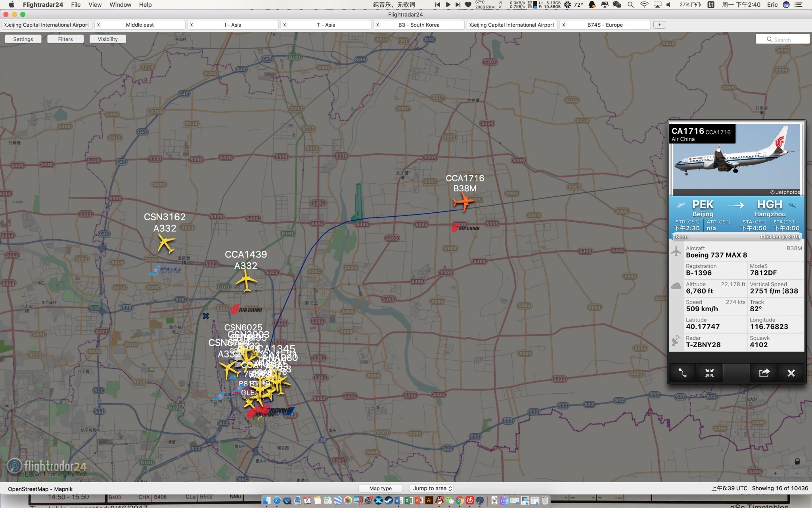Open Notification Center list icon
The height and width of the screenshot is (508, 812).
(799, 5)
